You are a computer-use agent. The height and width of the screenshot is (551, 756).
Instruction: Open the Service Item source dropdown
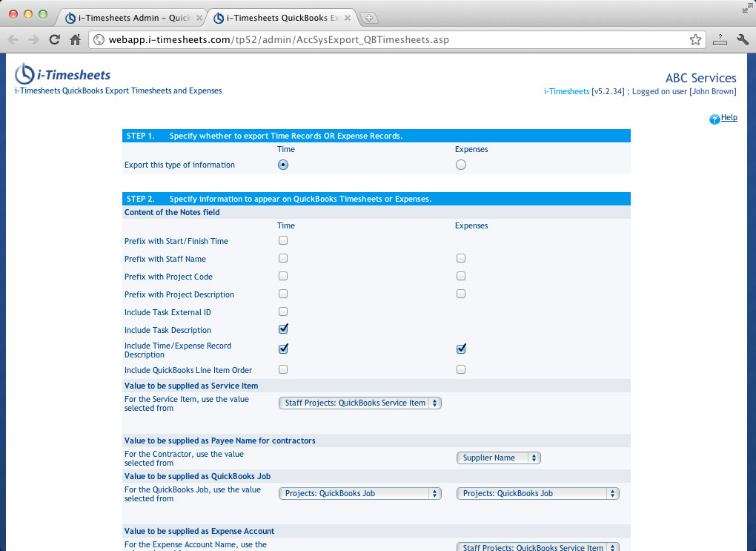pos(359,403)
